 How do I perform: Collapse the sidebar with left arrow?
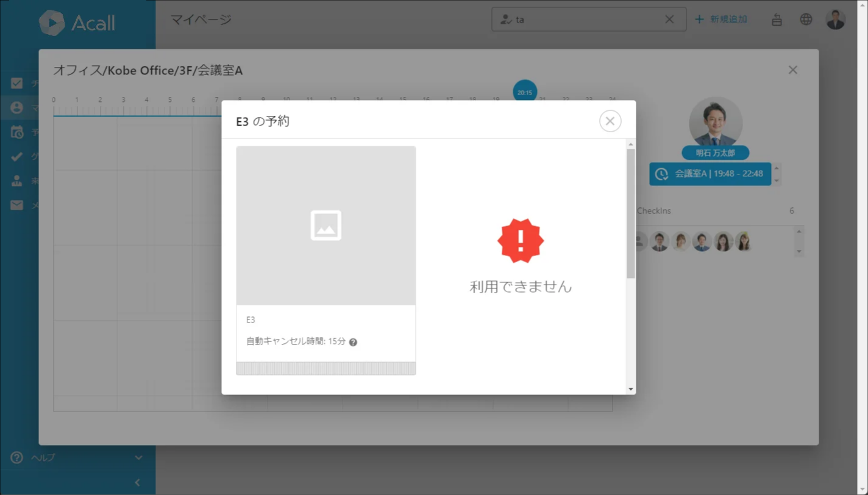tap(137, 482)
